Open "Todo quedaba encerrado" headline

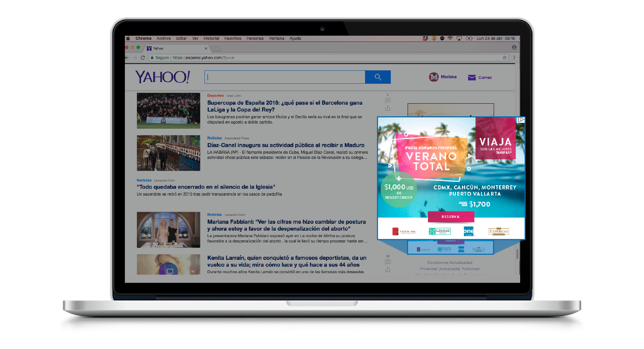pyautogui.click(x=206, y=187)
